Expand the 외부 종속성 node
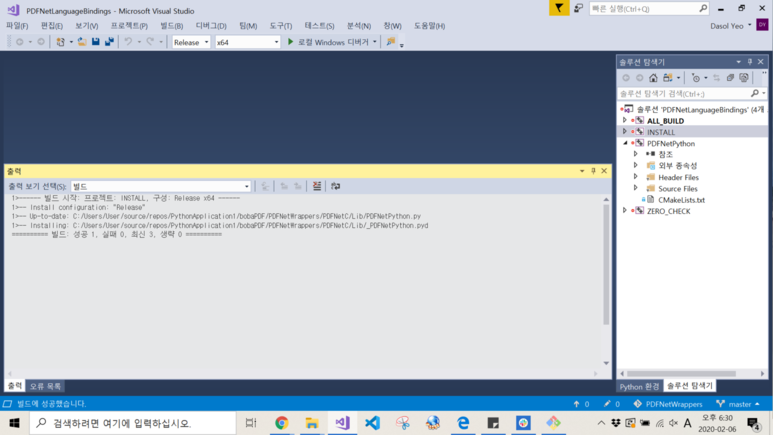Image resolution: width=773 pixels, height=435 pixels. tap(636, 165)
